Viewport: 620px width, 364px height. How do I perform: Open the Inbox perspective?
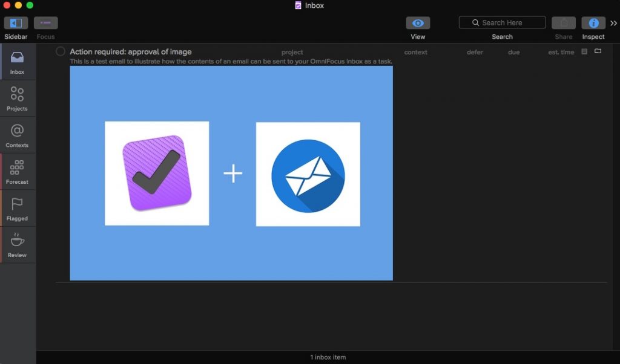[x=18, y=61]
